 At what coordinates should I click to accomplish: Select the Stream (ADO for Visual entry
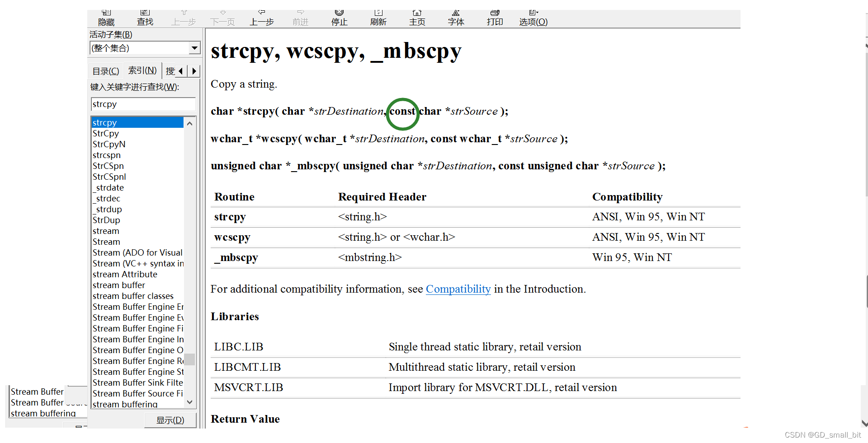[137, 252]
